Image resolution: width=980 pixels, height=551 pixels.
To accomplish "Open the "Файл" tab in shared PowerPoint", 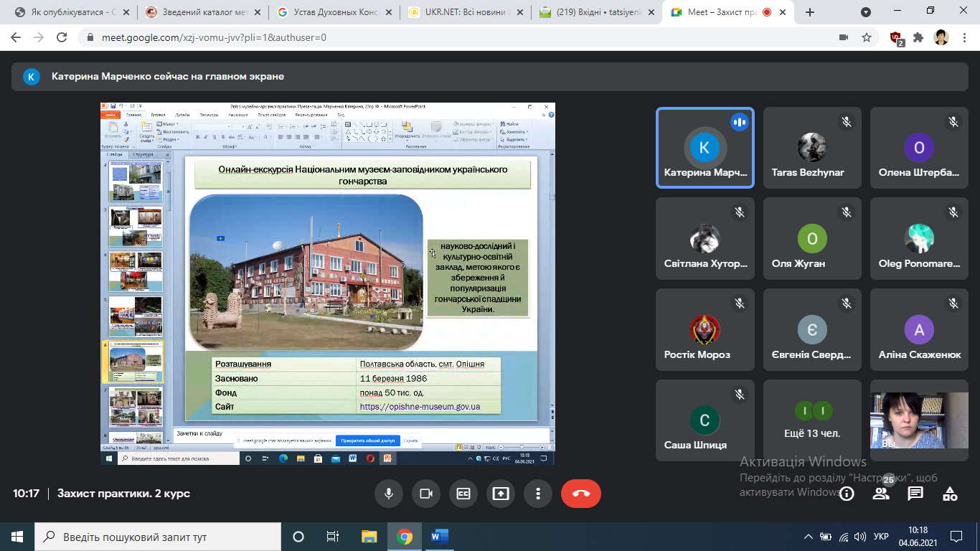I will click(110, 115).
